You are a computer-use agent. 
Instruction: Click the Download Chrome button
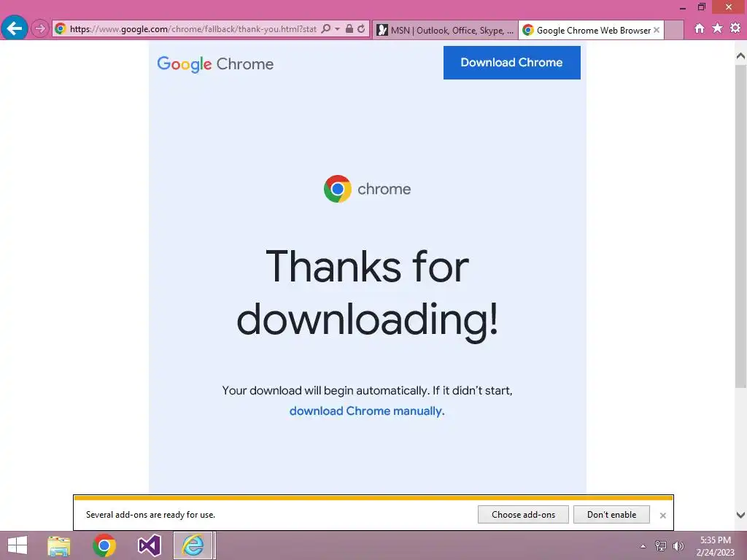(x=511, y=63)
